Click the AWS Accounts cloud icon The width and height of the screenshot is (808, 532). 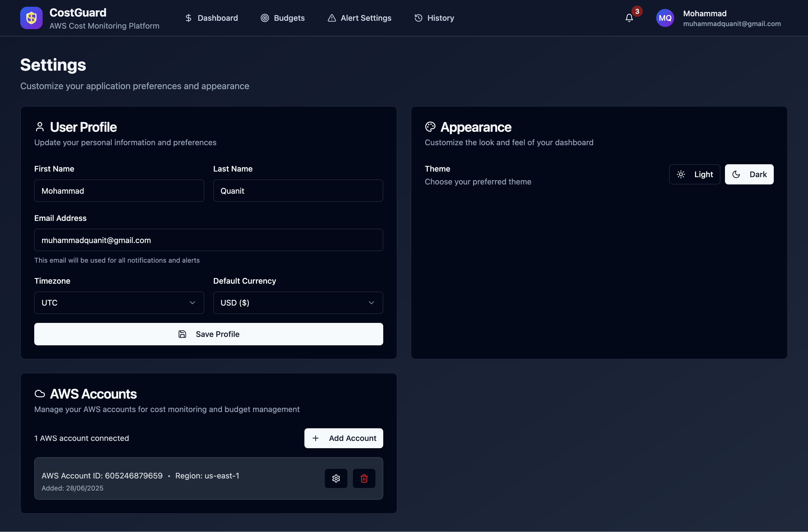pyautogui.click(x=40, y=394)
